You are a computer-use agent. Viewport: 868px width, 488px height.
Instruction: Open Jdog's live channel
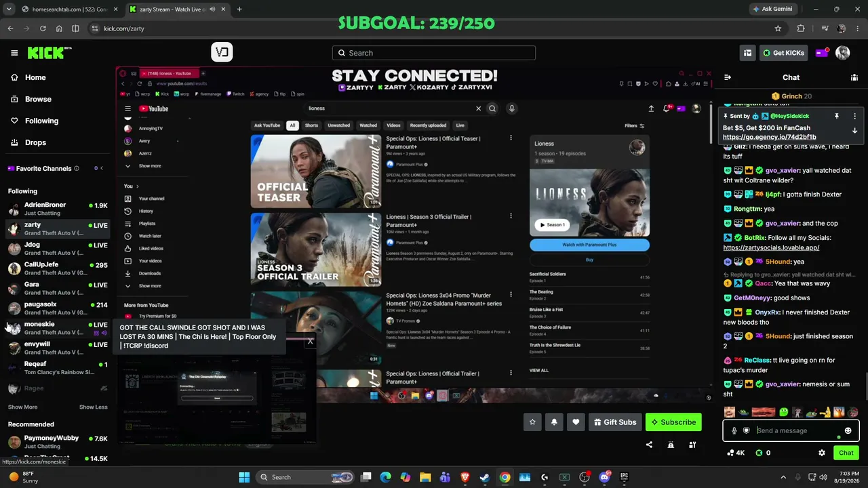tap(58, 249)
